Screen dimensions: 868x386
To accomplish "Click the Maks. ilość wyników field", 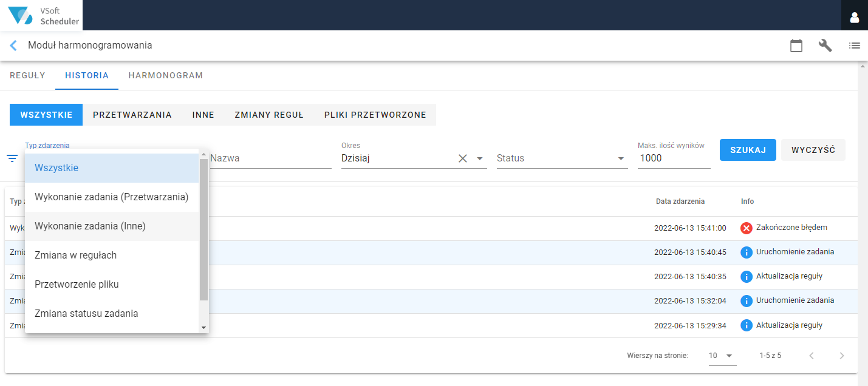I will 674,158.
